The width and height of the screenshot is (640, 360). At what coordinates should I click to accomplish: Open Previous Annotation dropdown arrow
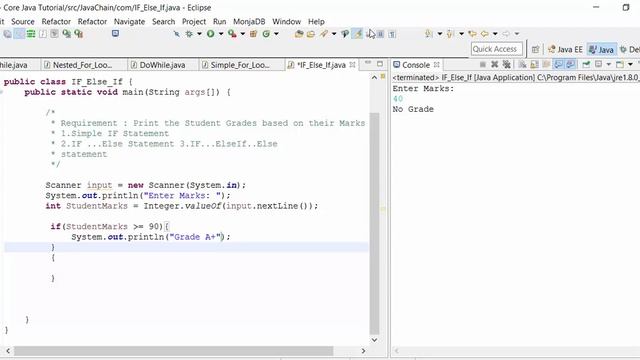tap(461, 34)
